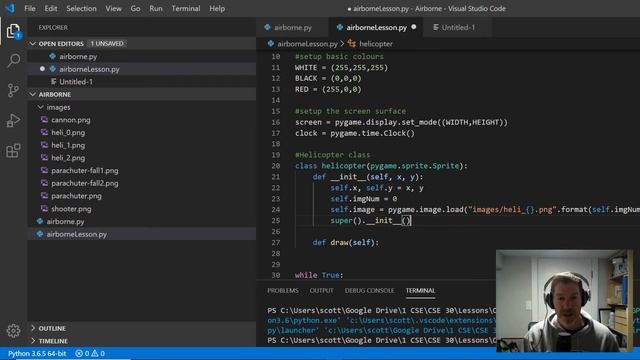
Task: Click heli_0.png image file icon
Action: [44, 132]
